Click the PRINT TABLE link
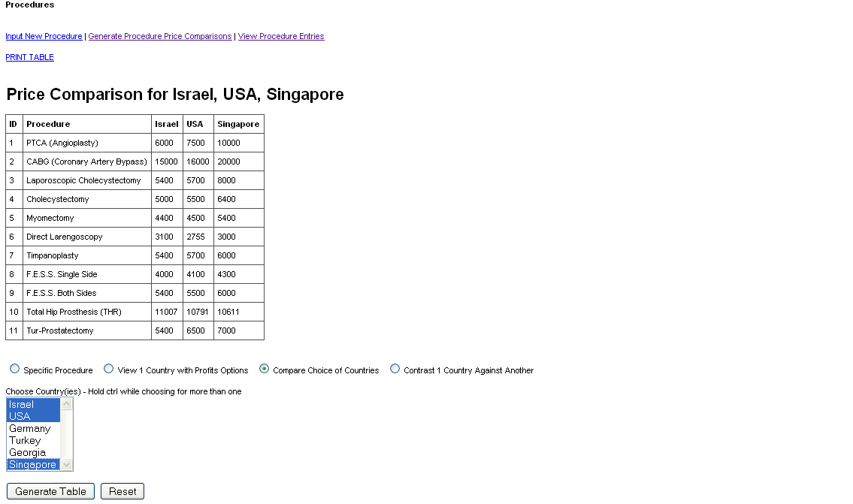This screenshot has width=853, height=504. 30,57
